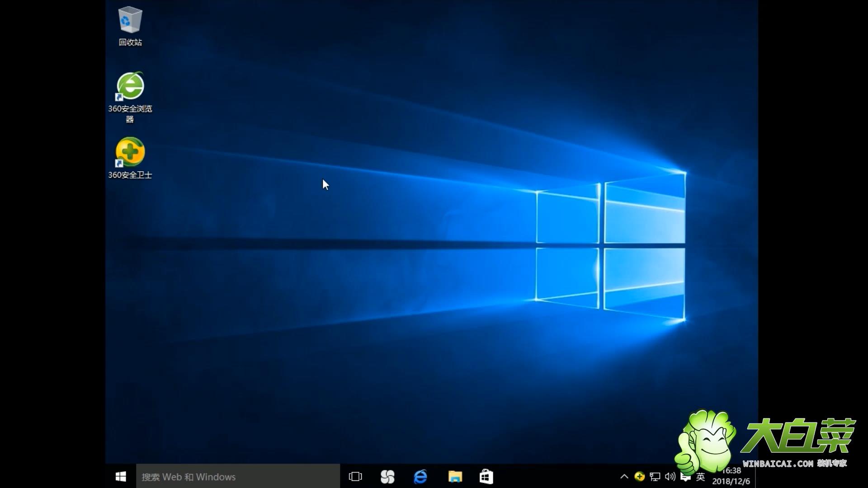This screenshot has width=868, height=488.
Task: Toggle the 英 input language indicator
Action: tap(701, 476)
